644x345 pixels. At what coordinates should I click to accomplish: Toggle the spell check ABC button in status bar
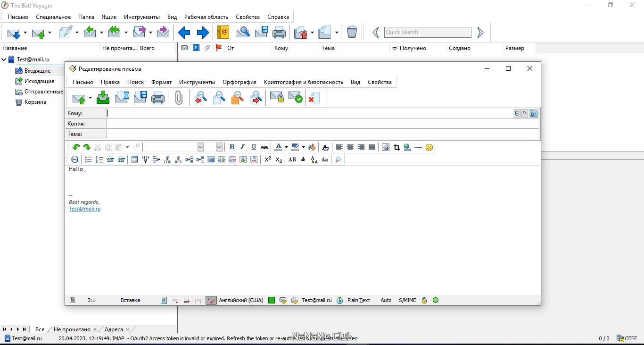point(211,300)
